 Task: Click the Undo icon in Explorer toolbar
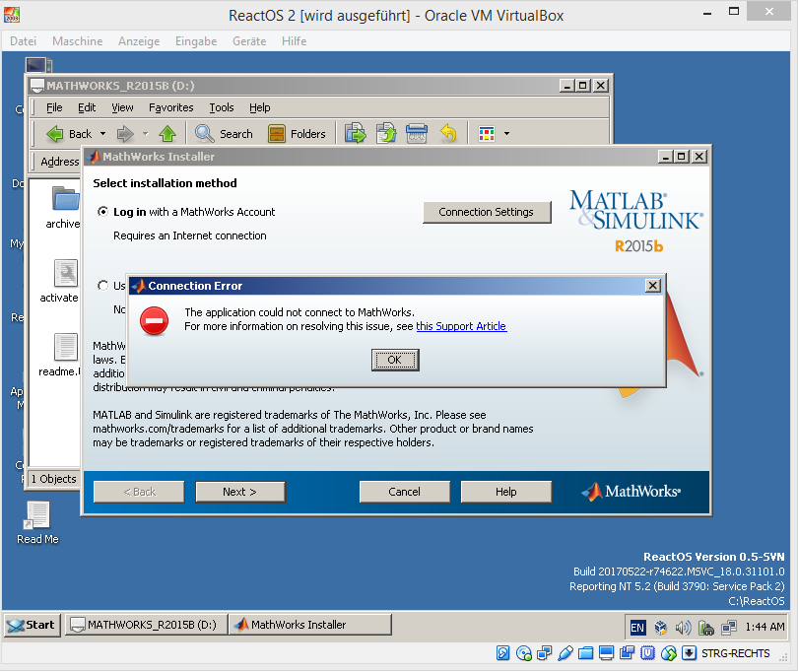(448, 134)
